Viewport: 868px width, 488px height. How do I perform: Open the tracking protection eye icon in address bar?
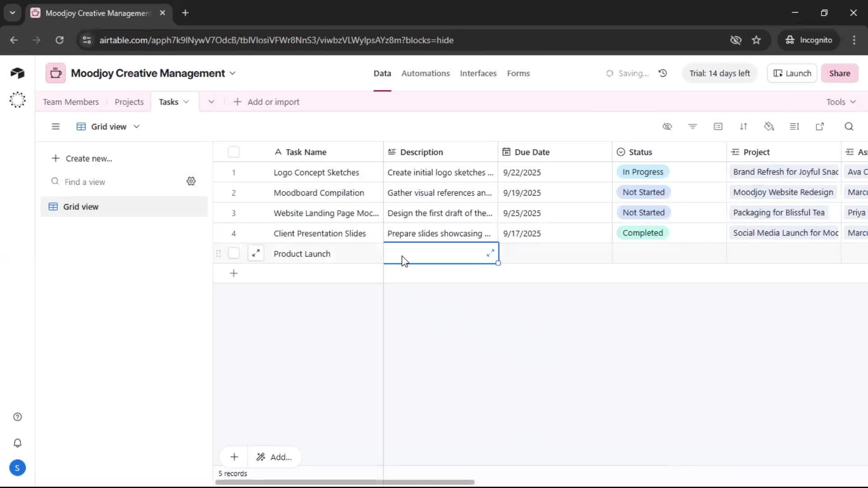point(736,40)
